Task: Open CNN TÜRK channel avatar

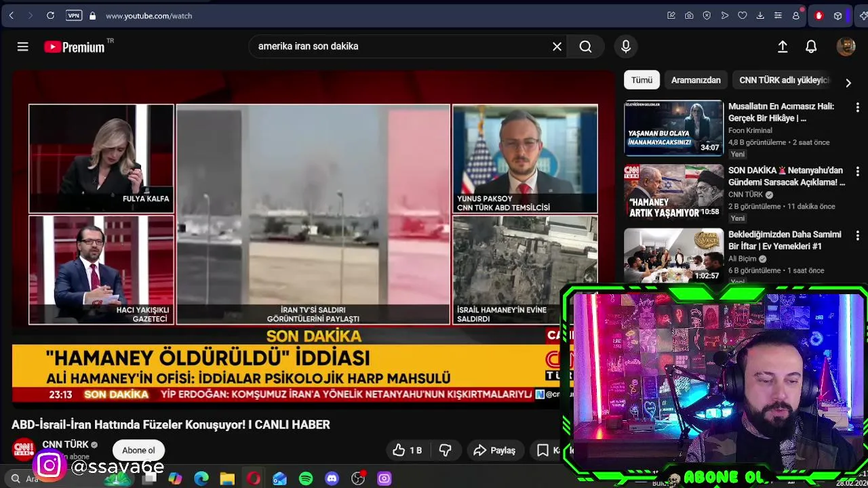Action: click(24, 450)
